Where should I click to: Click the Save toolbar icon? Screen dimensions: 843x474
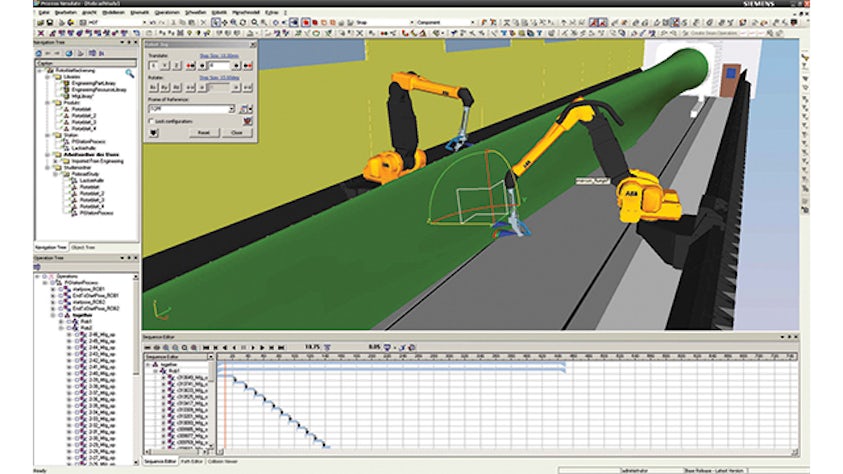[x=49, y=23]
